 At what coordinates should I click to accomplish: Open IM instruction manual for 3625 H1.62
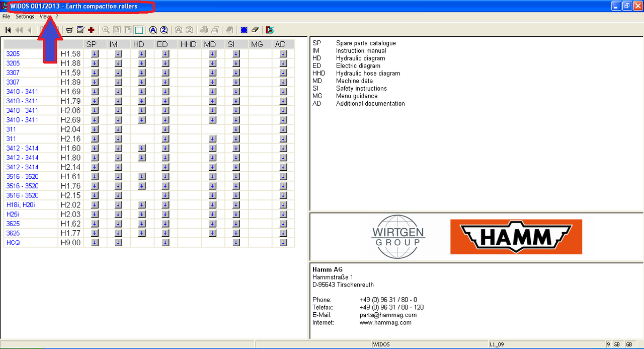118,224
